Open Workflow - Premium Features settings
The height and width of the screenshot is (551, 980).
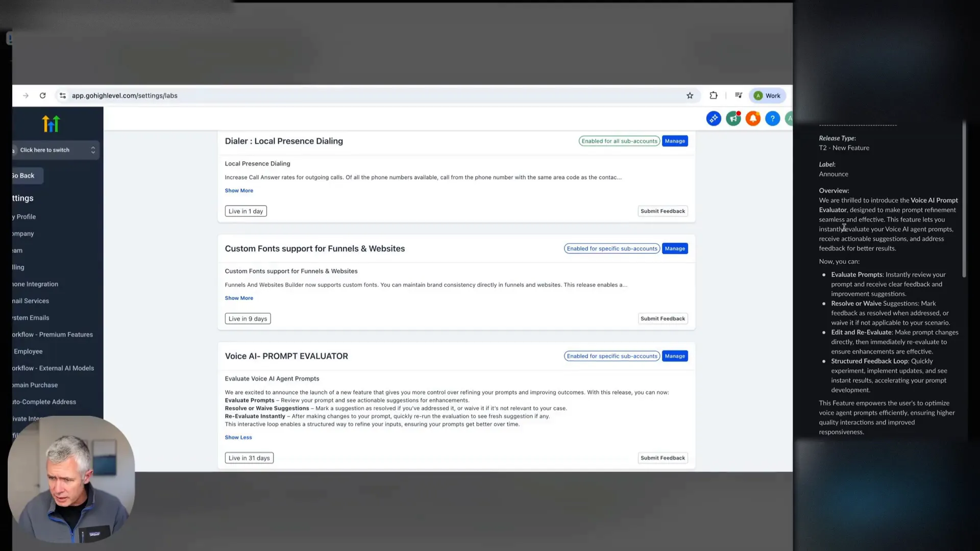(53, 335)
